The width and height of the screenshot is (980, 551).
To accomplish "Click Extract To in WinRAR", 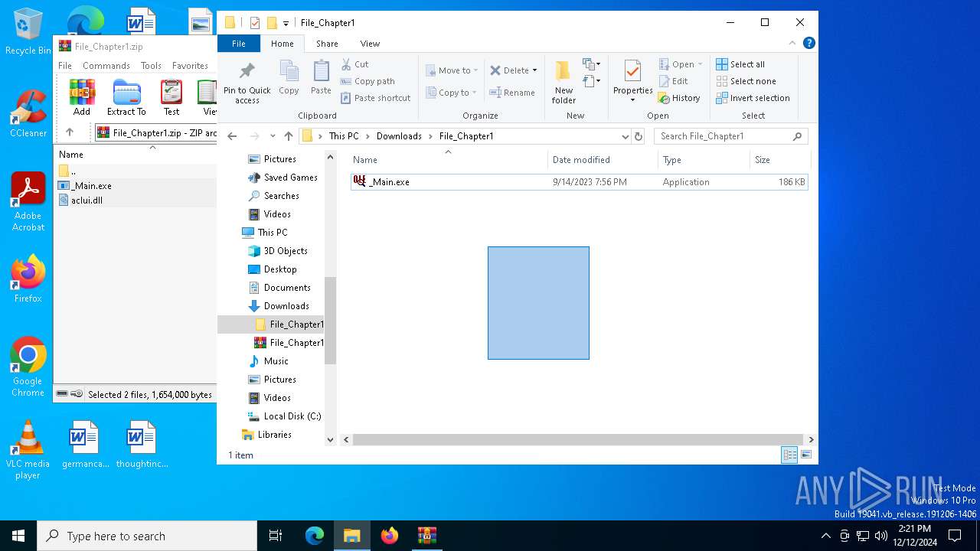I will pos(126,97).
